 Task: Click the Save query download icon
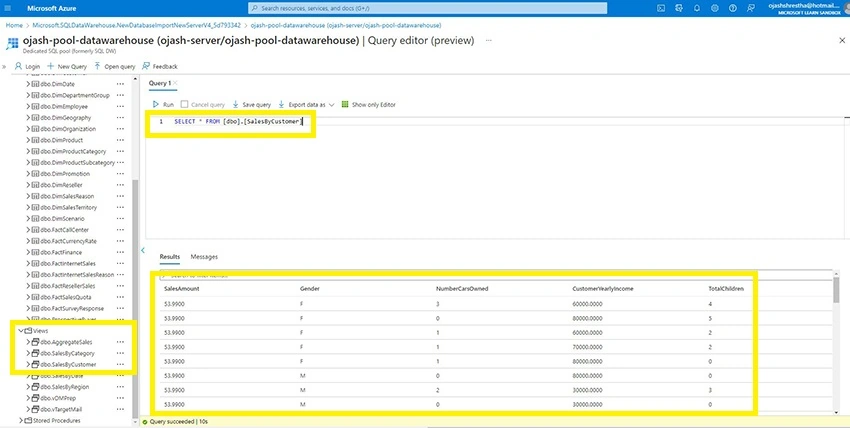(x=235, y=105)
